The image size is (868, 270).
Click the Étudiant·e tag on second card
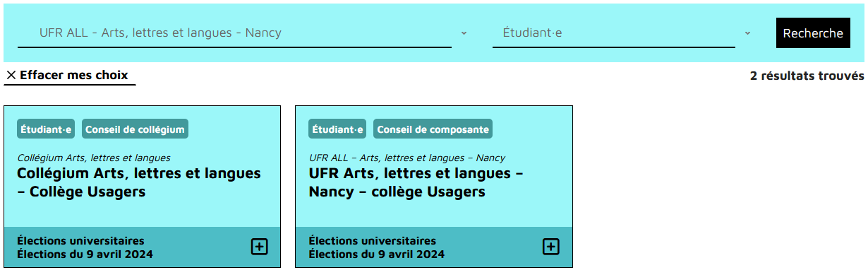[x=337, y=129]
